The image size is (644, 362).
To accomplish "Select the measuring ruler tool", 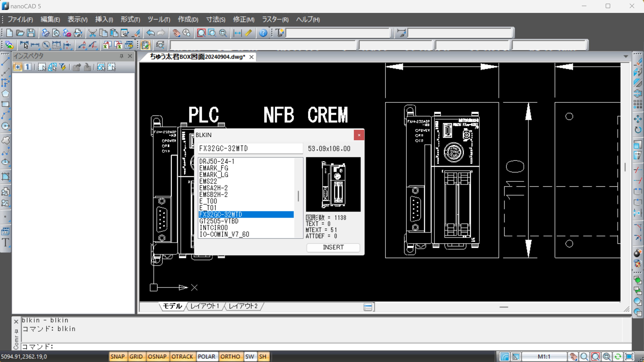I will click(x=248, y=33).
